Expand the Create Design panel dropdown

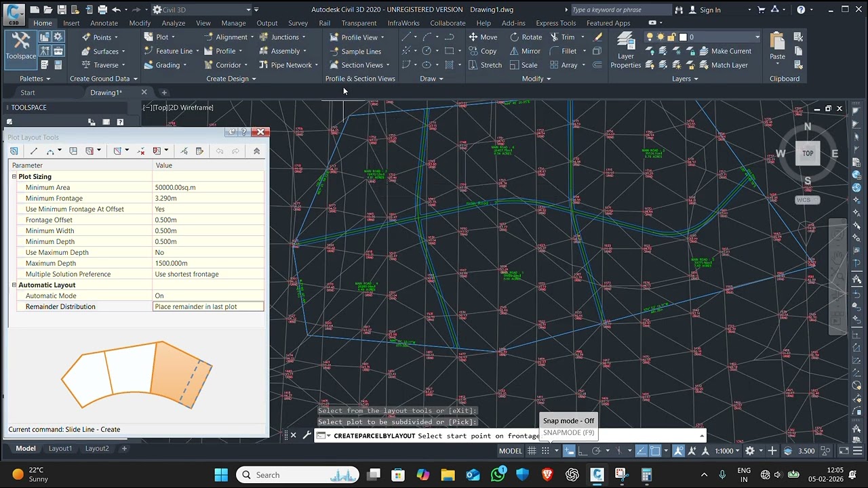(x=231, y=79)
